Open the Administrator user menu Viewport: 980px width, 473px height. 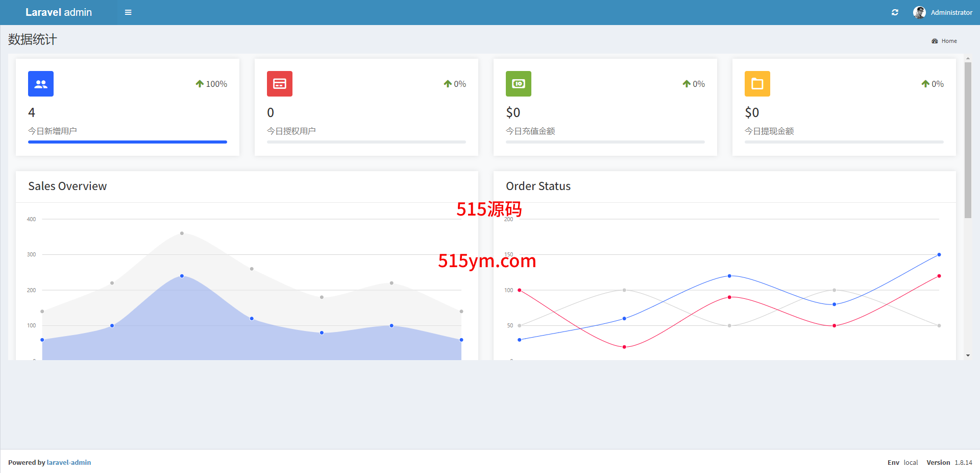[x=951, y=12]
